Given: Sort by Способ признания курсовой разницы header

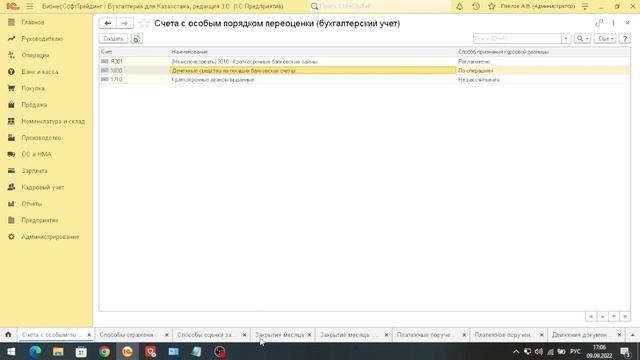Looking at the screenshot, I should [x=543, y=52].
